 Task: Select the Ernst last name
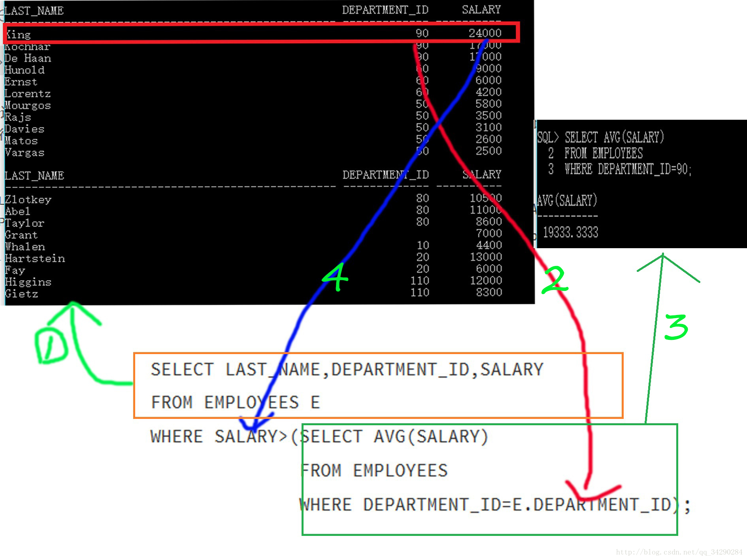[21, 82]
